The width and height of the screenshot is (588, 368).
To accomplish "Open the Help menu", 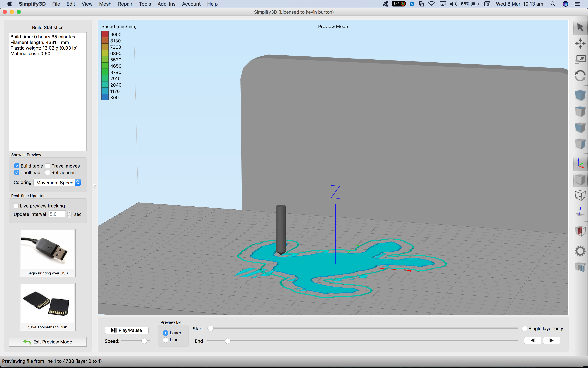I will 212,4.
